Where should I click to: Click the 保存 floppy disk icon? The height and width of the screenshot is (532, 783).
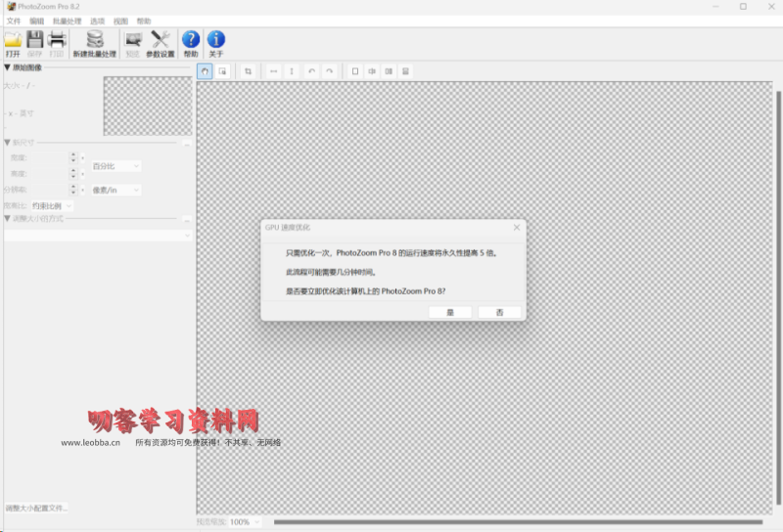pos(34,39)
